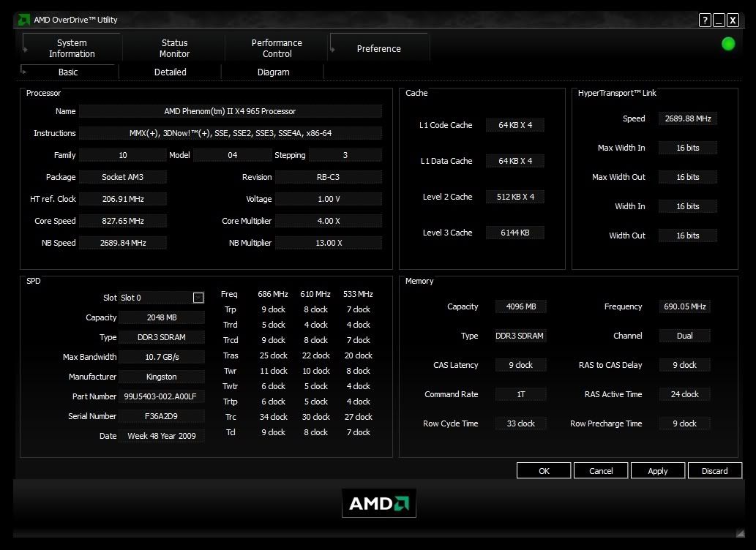Click the Max Width In value

tap(687, 148)
